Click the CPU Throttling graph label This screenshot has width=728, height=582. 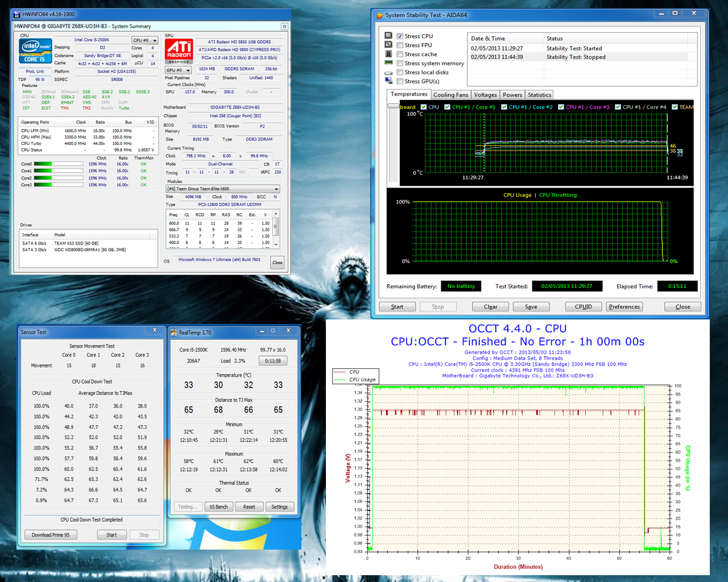[558, 195]
